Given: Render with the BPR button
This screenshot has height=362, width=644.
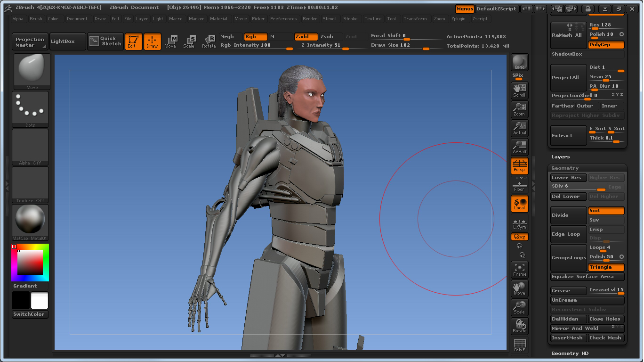Looking at the screenshot, I should [520, 62].
